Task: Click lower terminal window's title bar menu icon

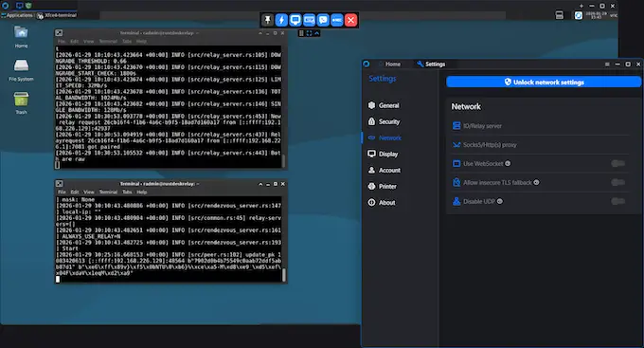Action: 60,184
